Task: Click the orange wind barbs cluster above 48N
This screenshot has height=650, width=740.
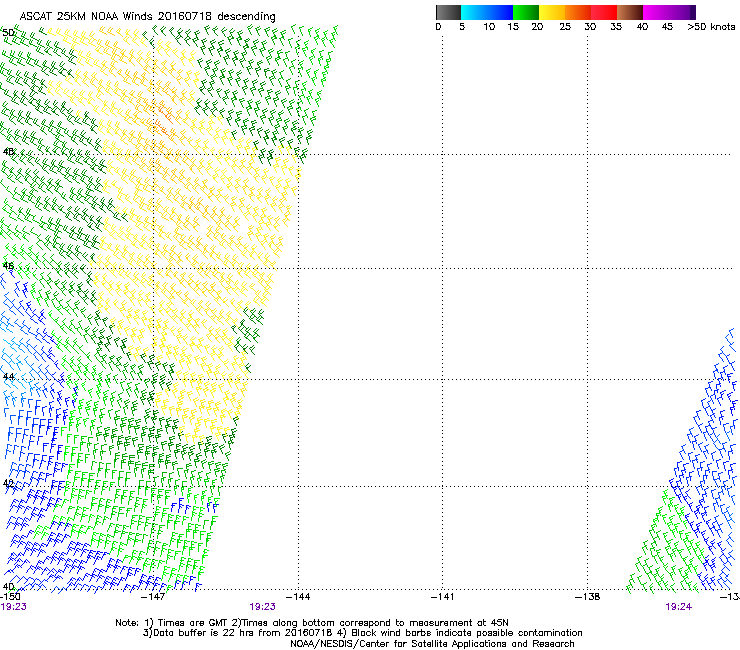Action: point(164,122)
